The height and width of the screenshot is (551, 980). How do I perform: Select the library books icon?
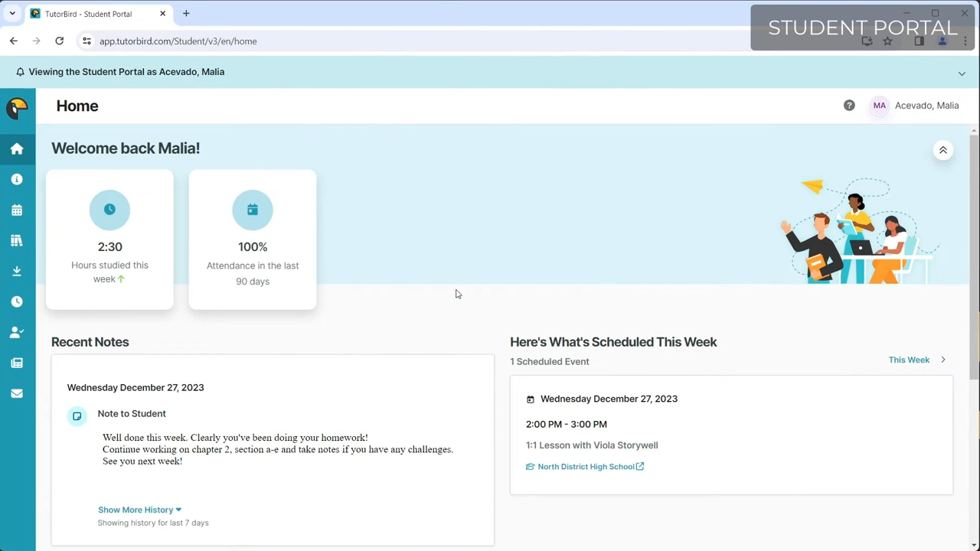17,240
